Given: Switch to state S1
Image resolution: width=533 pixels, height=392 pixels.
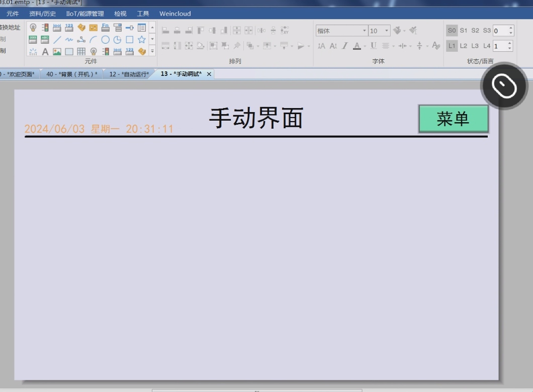Looking at the screenshot, I should [x=464, y=31].
